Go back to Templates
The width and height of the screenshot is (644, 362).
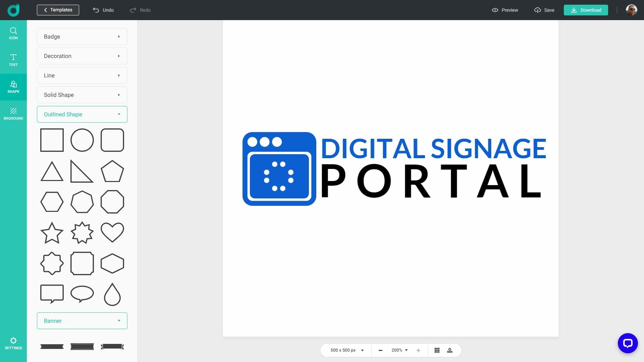click(x=58, y=10)
